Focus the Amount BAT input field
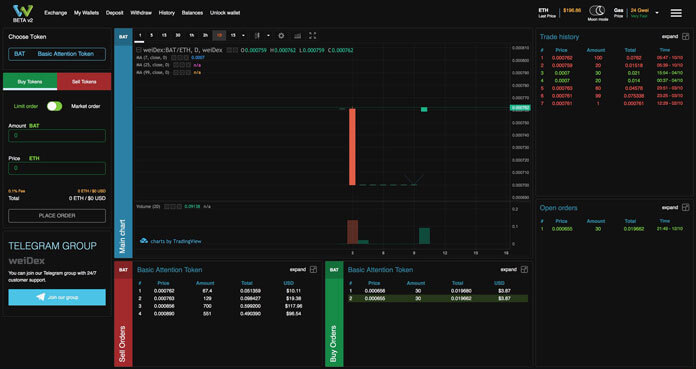The image size is (696, 369). (x=57, y=135)
